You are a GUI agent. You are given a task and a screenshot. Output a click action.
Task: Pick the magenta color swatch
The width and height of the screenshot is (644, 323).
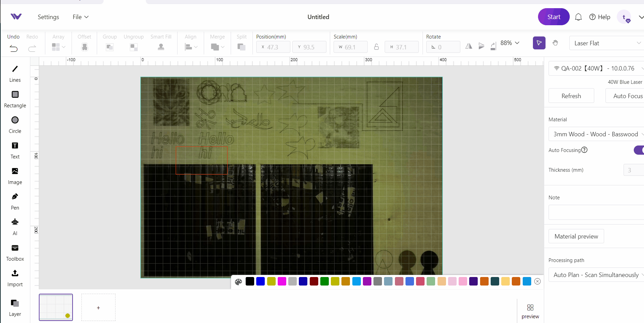tap(282, 281)
